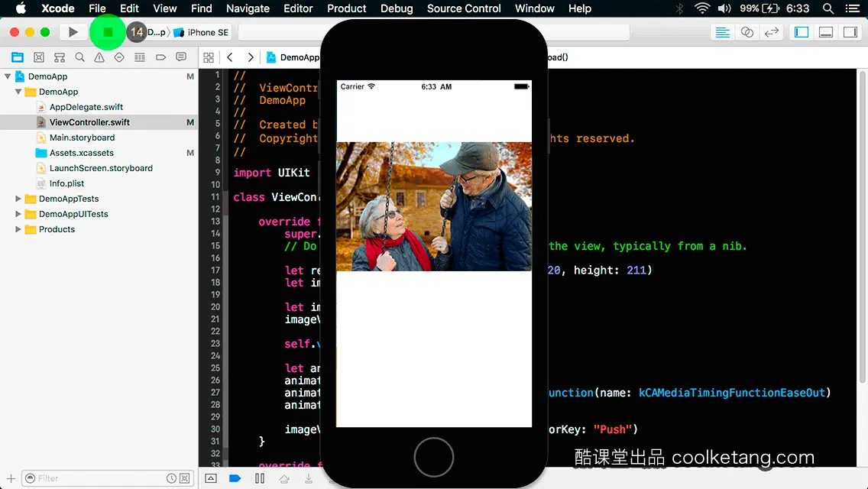Open the Wi-Fi status menu
Viewport: 868px width, 489px height.
tap(702, 8)
